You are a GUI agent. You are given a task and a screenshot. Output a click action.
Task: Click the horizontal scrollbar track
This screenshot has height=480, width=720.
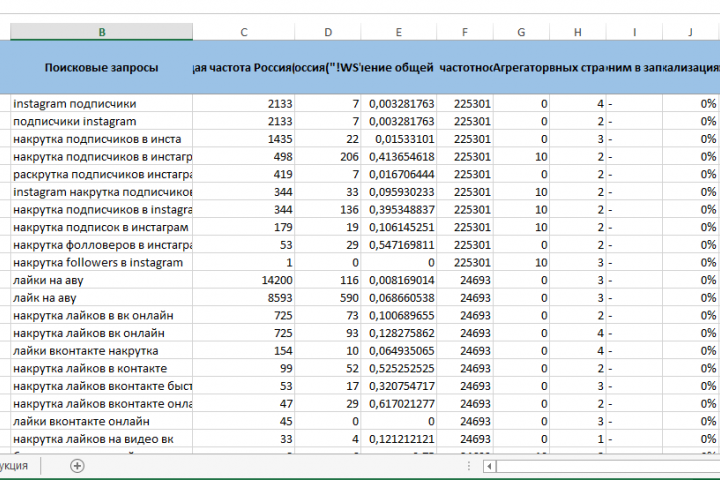tap(608, 467)
